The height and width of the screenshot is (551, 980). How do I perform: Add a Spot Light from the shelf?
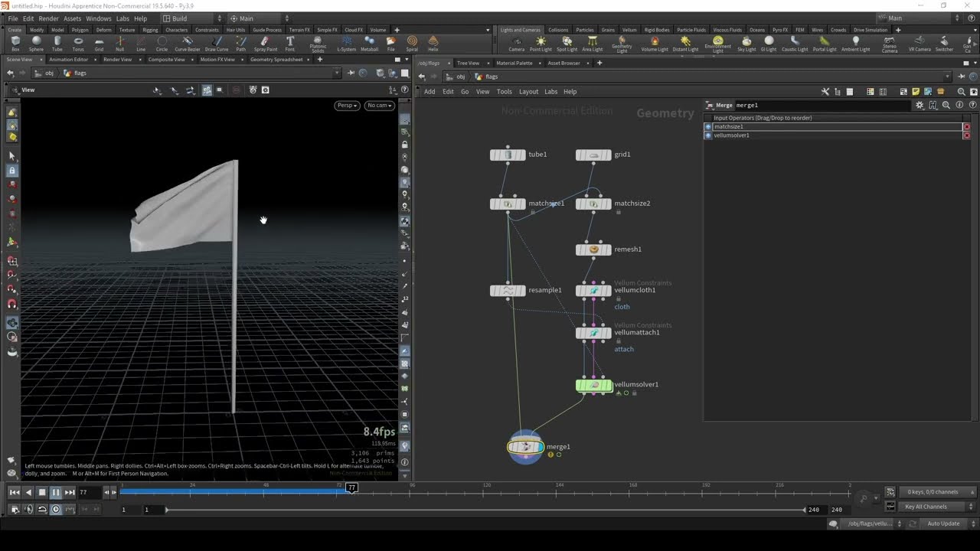pyautogui.click(x=567, y=44)
